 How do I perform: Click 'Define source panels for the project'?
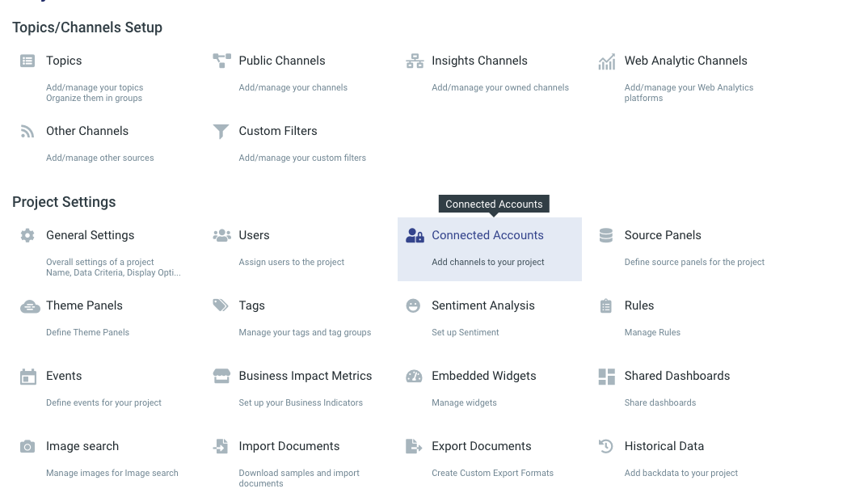point(694,263)
